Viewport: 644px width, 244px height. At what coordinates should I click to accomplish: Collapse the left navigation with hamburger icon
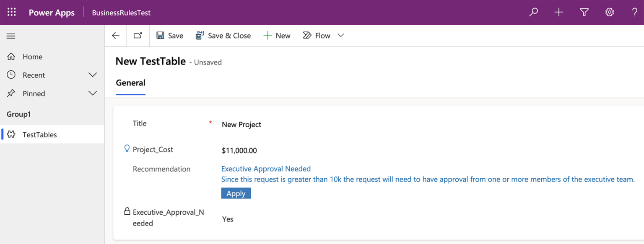pos(11,36)
